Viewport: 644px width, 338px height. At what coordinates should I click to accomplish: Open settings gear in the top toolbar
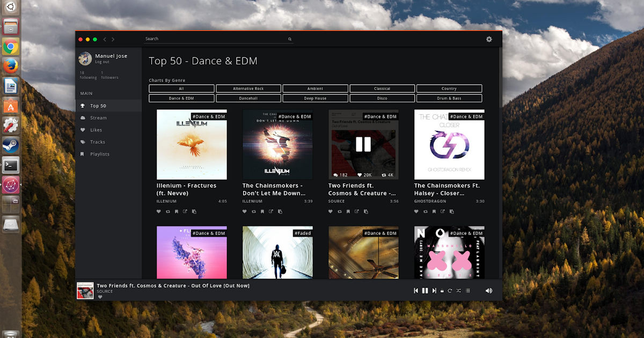click(488, 39)
